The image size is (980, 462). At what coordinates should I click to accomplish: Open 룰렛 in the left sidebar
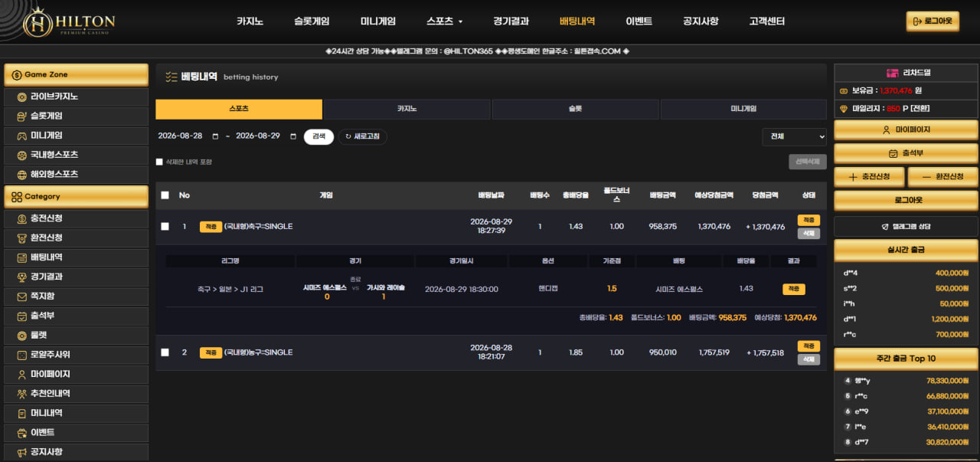pyautogui.click(x=76, y=336)
